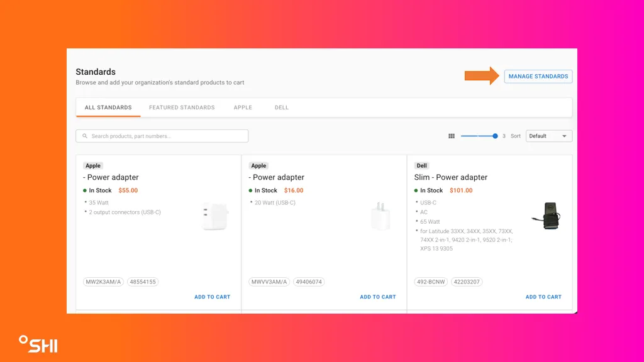Click the 20 Watt (USB-C) specification
Viewport: 644px width, 362px height.
[x=275, y=203]
